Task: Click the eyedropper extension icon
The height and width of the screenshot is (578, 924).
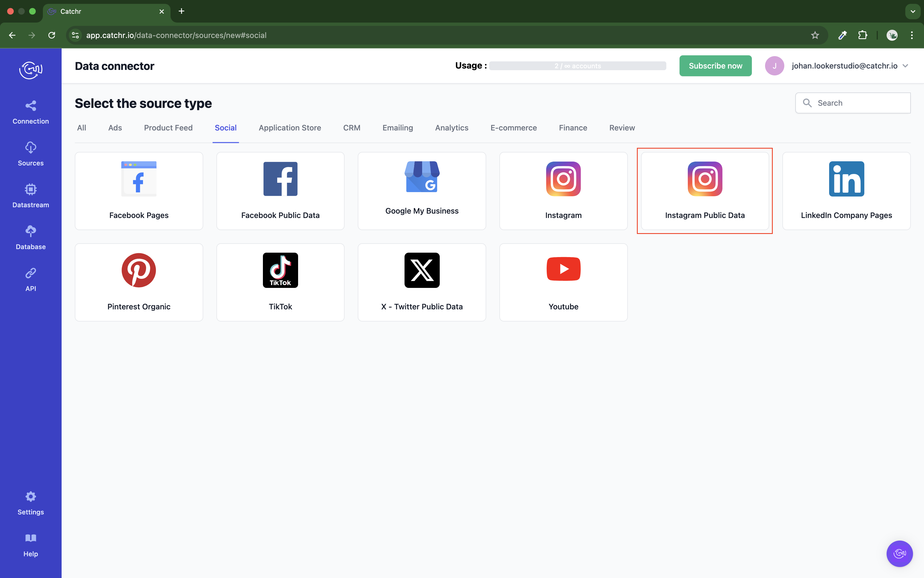Action: pyautogui.click(x=842, y=35)
